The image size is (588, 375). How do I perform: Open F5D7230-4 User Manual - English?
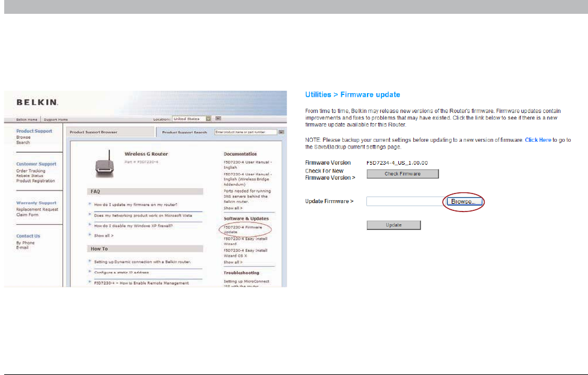pos(247,165)
